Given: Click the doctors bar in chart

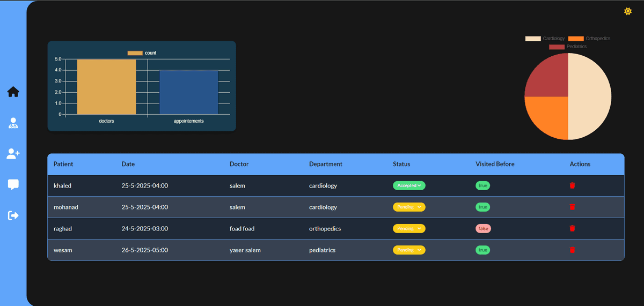Looking at the screenshot, I should point(106,87).
